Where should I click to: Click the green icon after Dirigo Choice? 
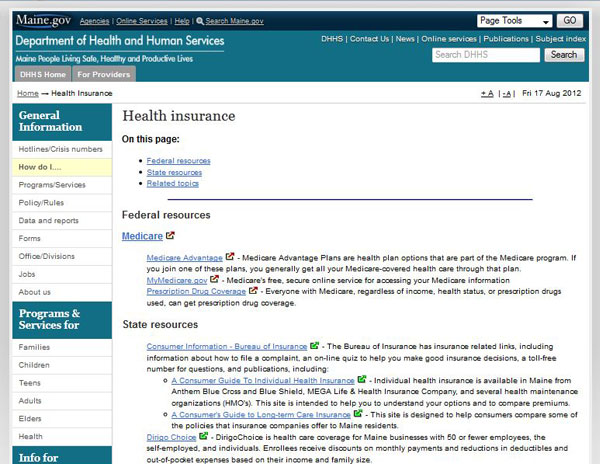(204, 436)
